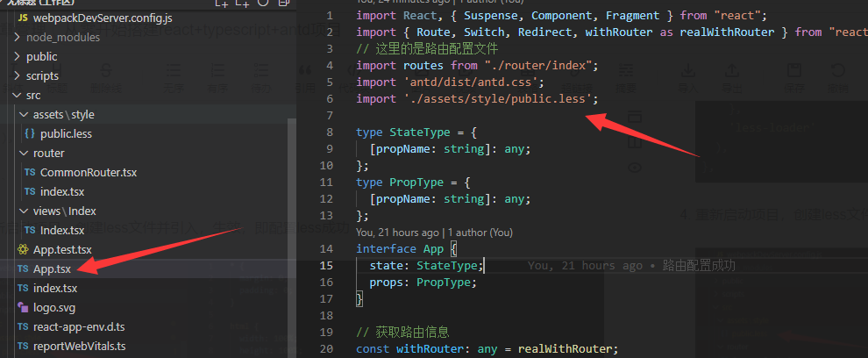868x358 pixels.
Task: Click the comment "这里的是路由配置文件" on line 3
Action: point(438,49)
